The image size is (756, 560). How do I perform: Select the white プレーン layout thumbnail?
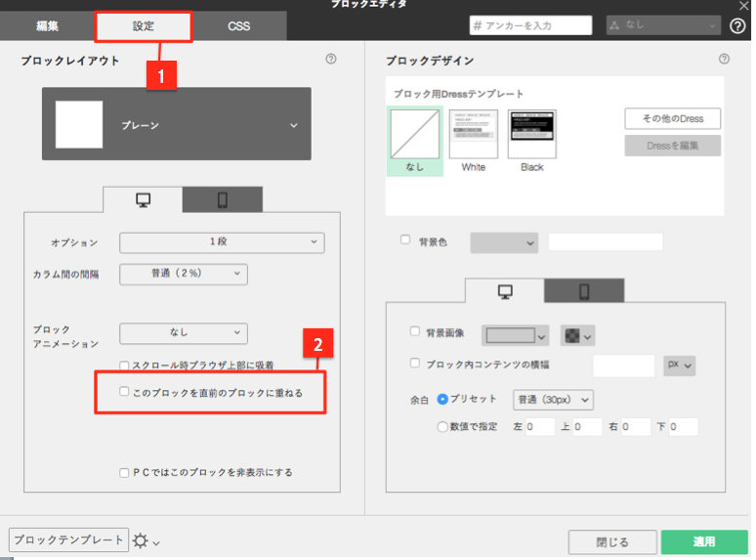[x=79, y=124]
